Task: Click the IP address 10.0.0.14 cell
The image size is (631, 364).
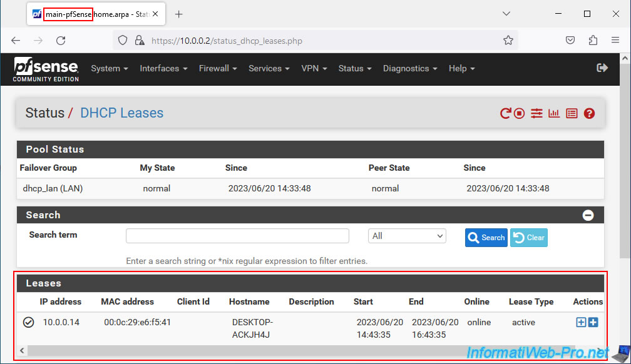Action: (61, 323)
